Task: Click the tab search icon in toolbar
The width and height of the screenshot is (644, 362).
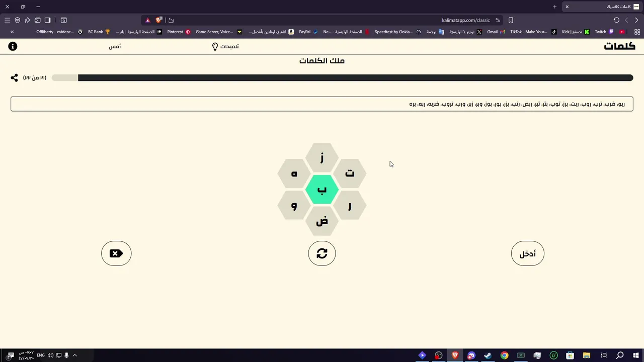Action: tap(64, 20)
